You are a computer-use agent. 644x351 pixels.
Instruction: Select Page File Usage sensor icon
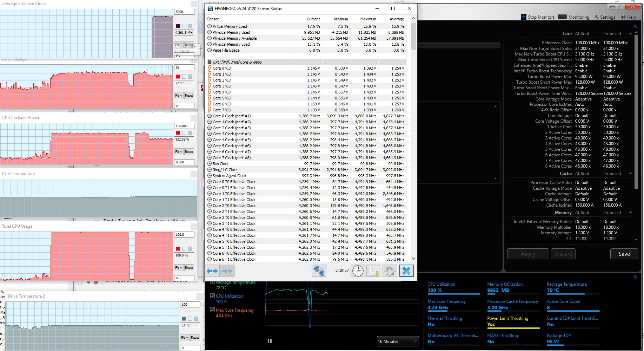210,50
